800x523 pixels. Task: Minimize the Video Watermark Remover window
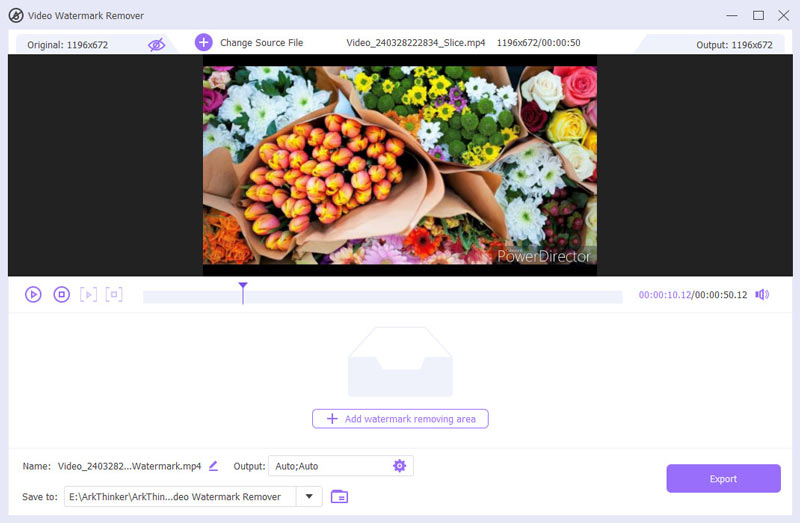(x=732, y=15)
